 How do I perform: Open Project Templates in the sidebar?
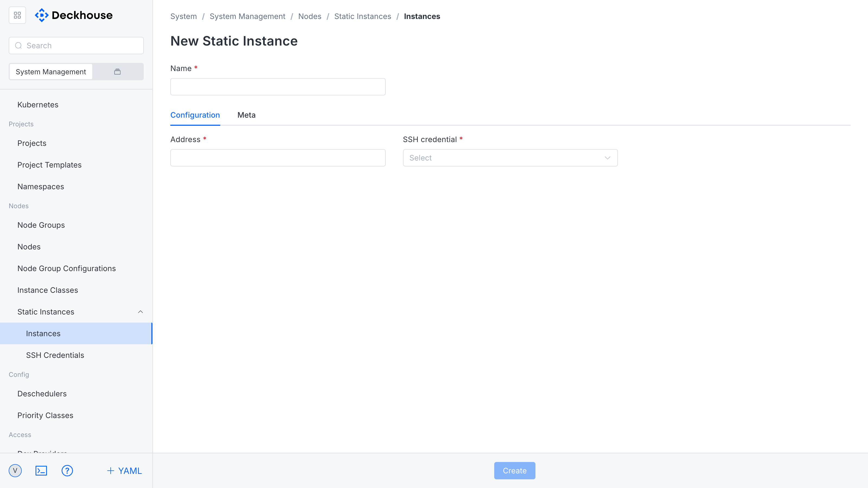[76, 165]
